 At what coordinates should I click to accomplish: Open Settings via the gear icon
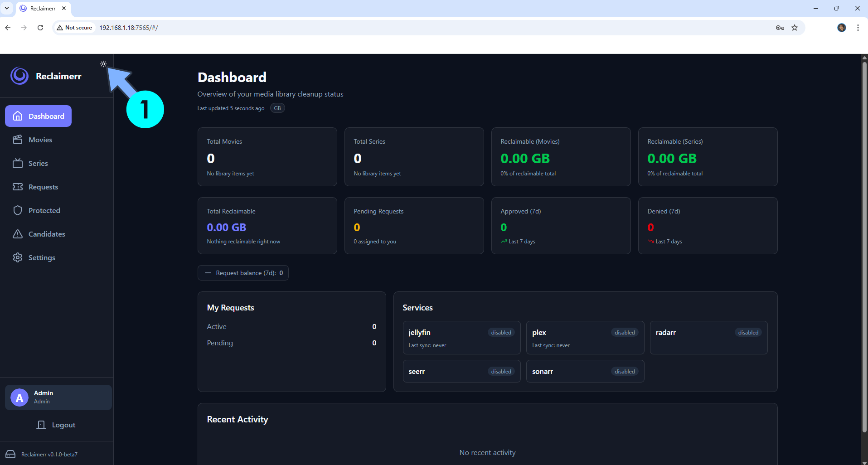point(18,257)
